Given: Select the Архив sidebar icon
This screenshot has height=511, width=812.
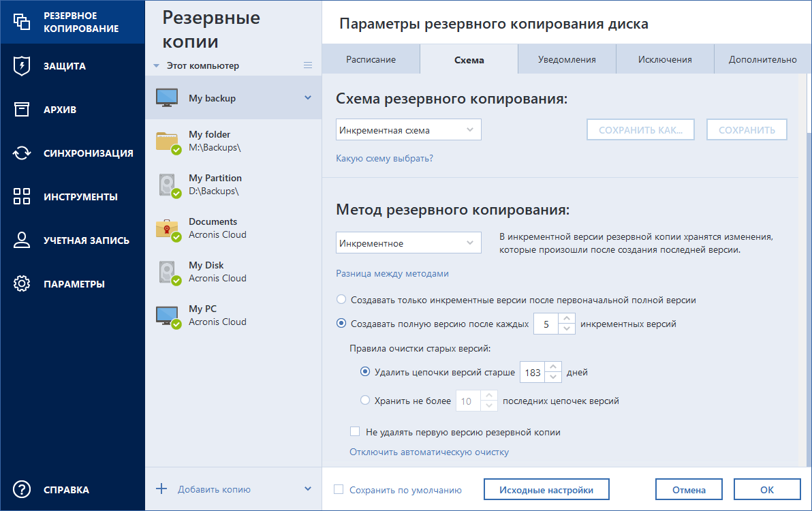Looking at the screenshot, I should point(22,109).
